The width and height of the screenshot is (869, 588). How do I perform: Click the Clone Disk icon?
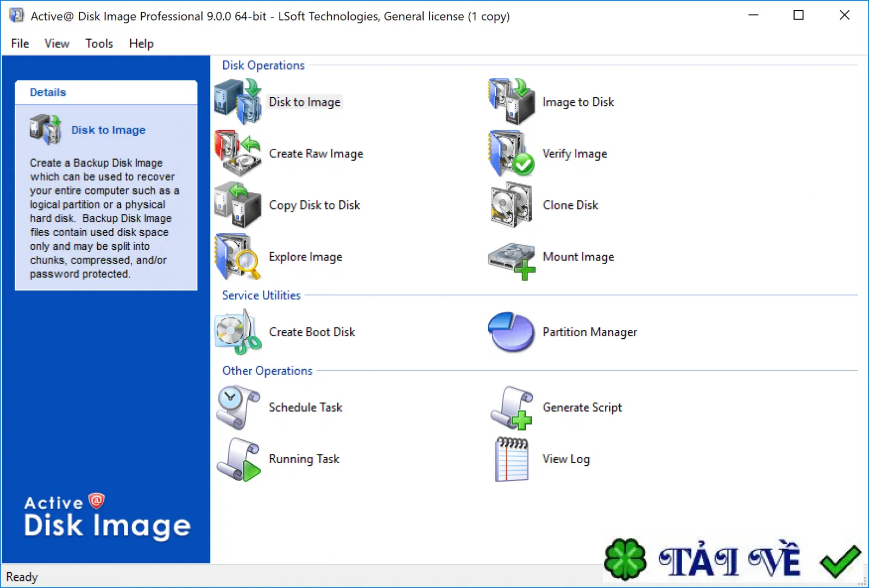coord(512,205)
